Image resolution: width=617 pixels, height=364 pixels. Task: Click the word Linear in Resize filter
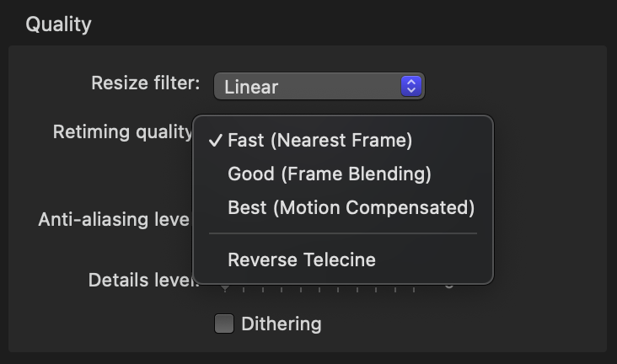click(x=251, y=86)
